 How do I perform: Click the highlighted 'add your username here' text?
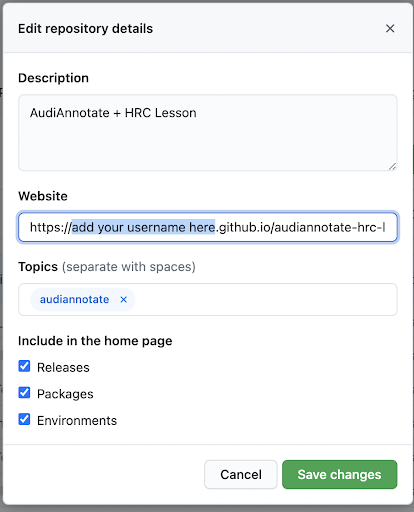(143, 227)
